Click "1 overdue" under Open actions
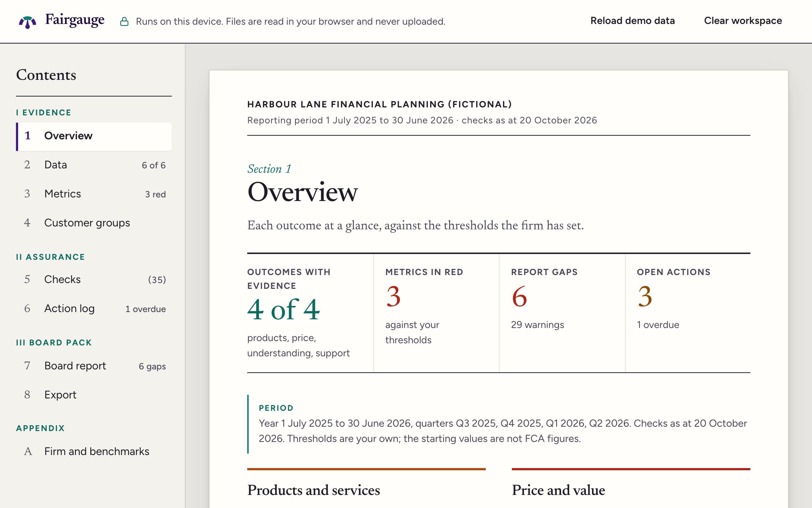The image size is (812, 508). tap(658, 325)
